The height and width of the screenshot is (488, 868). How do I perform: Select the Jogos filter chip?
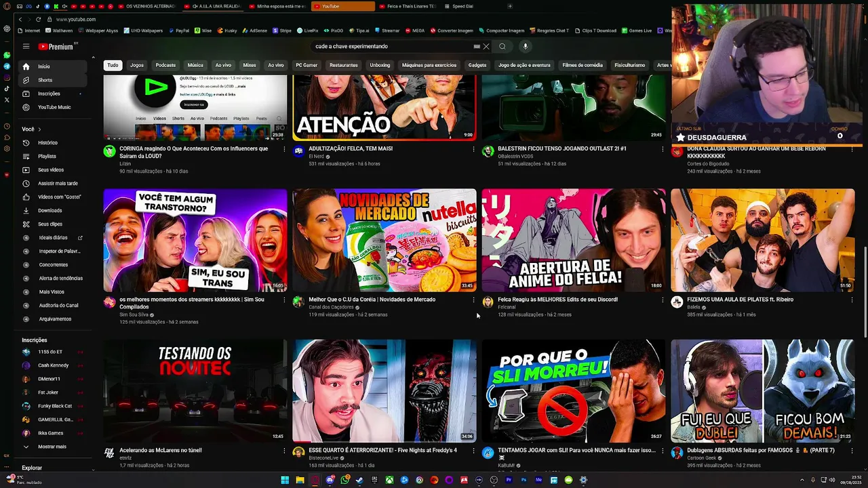[137, 65]
